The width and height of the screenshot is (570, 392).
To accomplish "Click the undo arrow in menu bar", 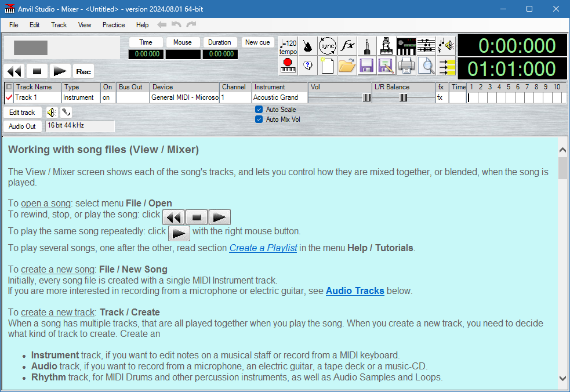I will (176, 24).
